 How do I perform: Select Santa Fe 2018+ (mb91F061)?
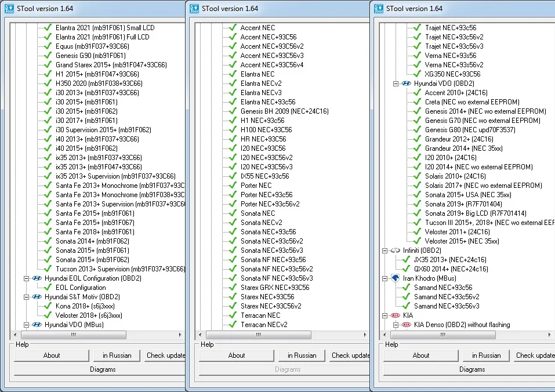pos(95,232)
